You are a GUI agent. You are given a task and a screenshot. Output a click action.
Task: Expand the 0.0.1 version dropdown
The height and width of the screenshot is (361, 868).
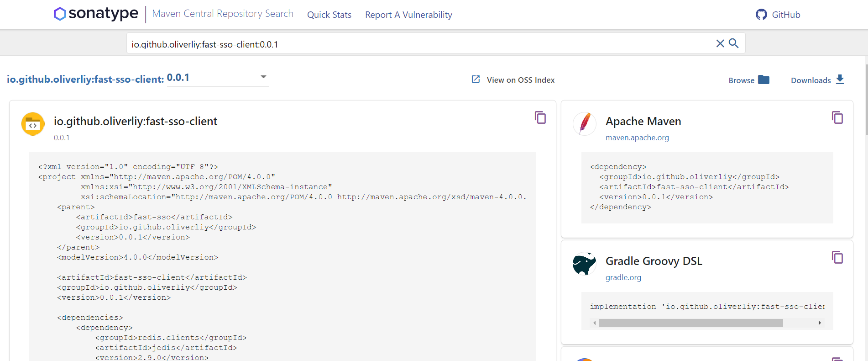218,78
